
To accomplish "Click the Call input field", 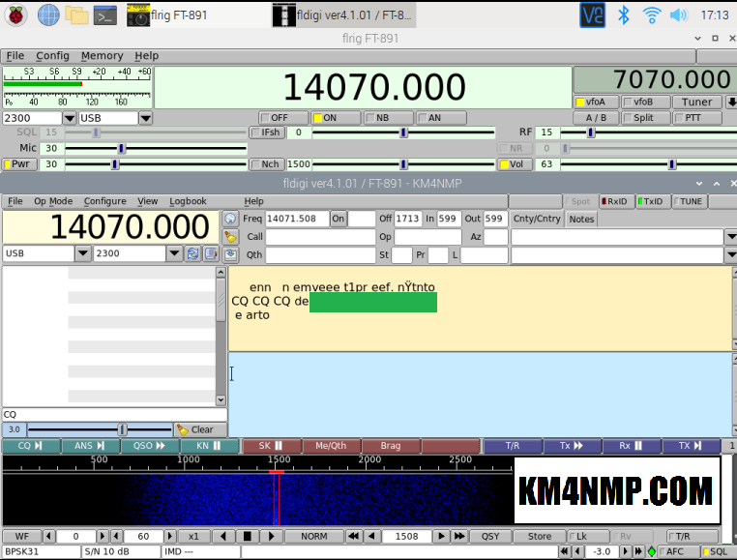I will pos(320,237).
